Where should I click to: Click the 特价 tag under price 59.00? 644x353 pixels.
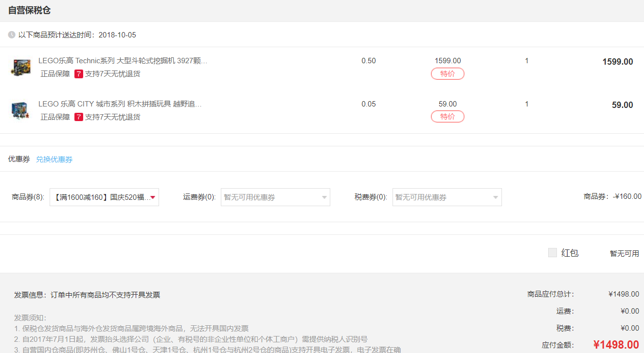(447, 117)
